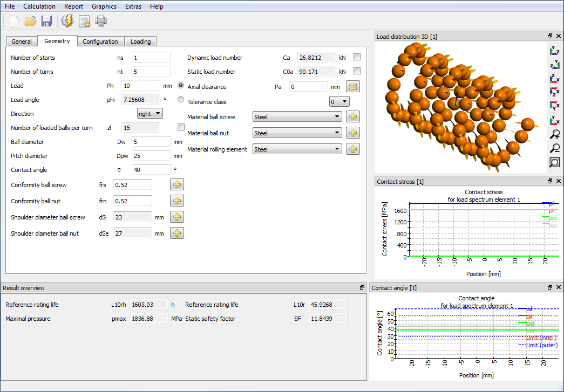This screenshot has height=392, width=564.
Task: Click the Ball diameter input field
Action: 151,142
